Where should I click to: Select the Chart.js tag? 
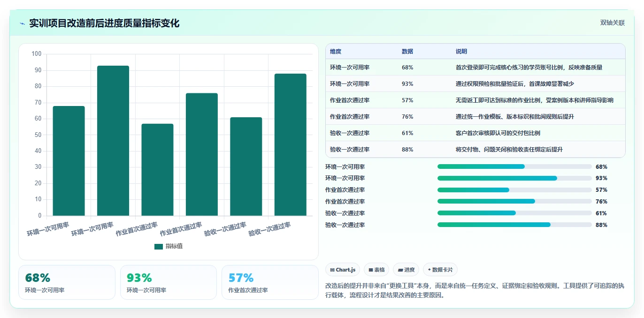(343, 270)
